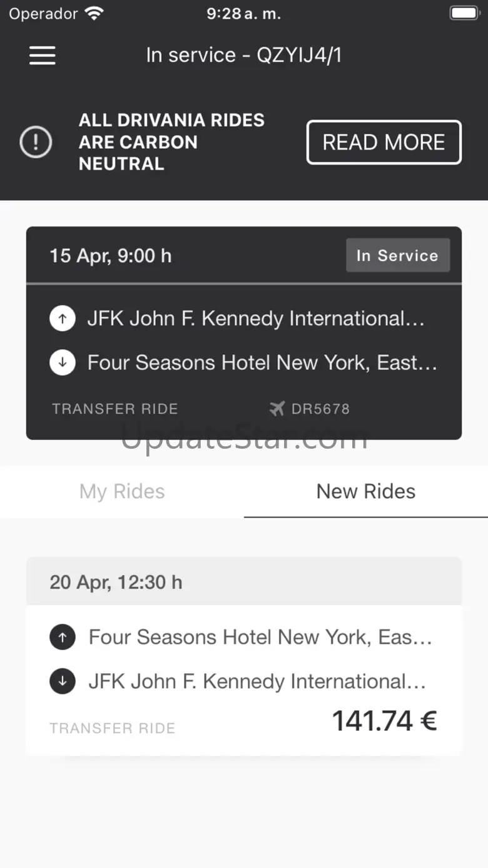Tap the In Service status badge
The image size is (488, 868).
tap(397, 255)
